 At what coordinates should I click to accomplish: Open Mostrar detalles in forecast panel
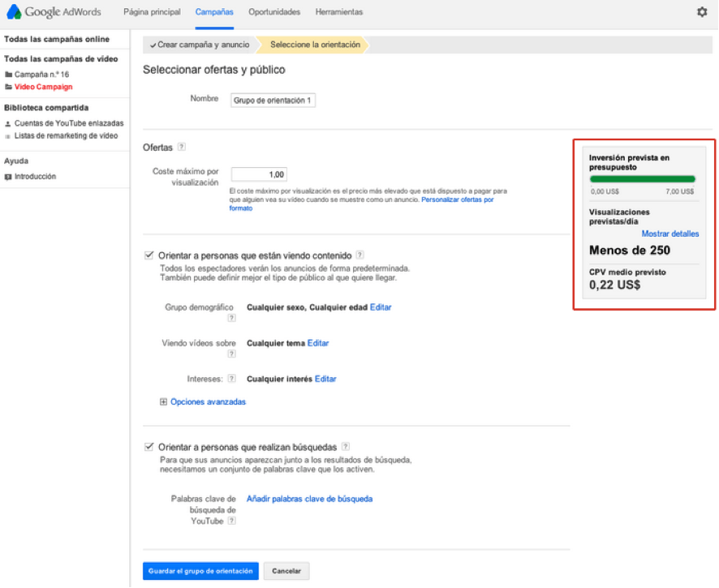click(x=669, y=234)
